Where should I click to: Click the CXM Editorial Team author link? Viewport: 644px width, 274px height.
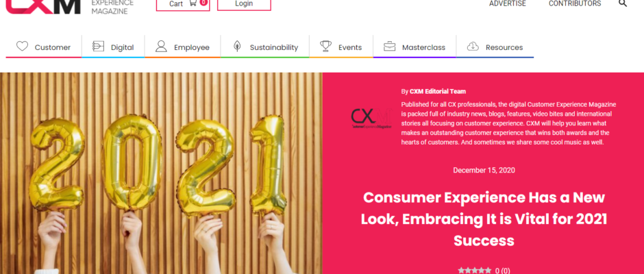click(437, 92)
